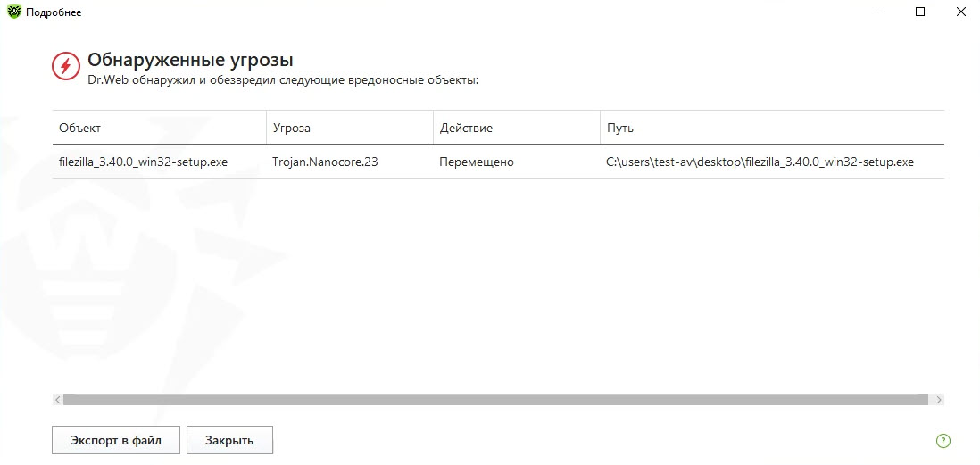Click the Dr.Web spider icon in title bar
Viewport: 980px width, 465px height.
(x=13, y=12)
